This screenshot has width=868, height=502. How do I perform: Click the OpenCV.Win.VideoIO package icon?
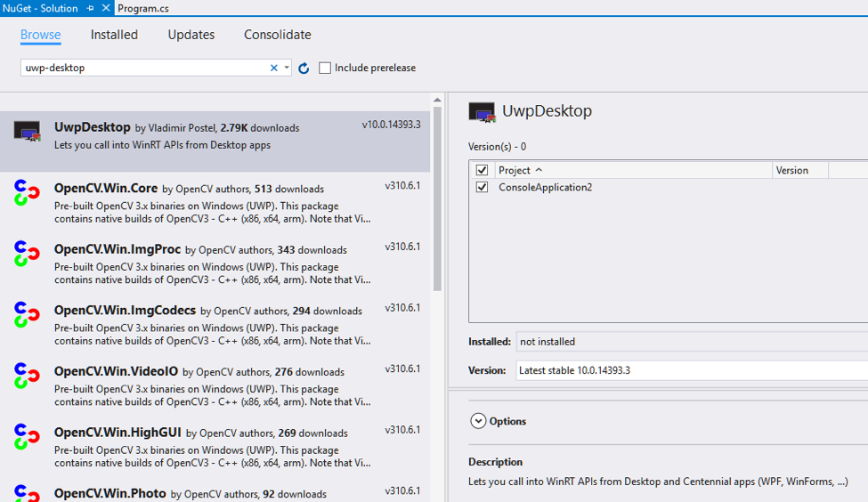[x=27, y=376]
